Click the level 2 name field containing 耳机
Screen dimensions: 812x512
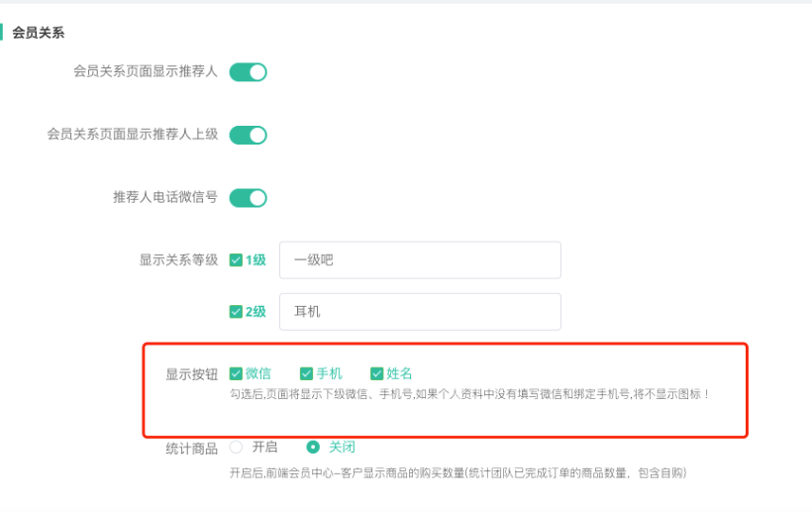(420, 312)
